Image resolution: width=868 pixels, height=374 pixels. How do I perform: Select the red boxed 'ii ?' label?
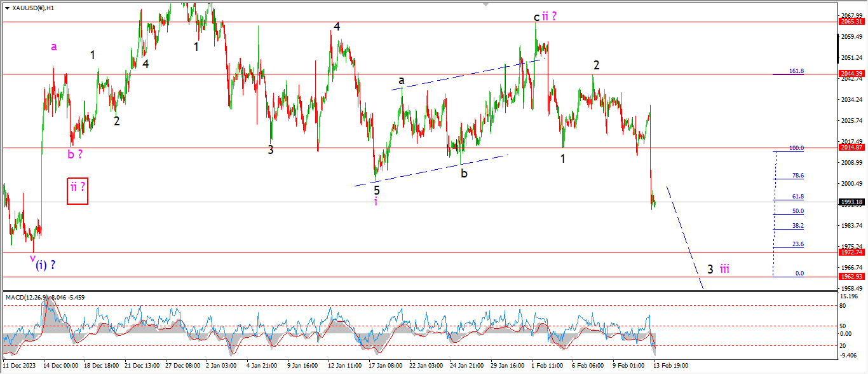pyautogui.click(x=77, y=191)
